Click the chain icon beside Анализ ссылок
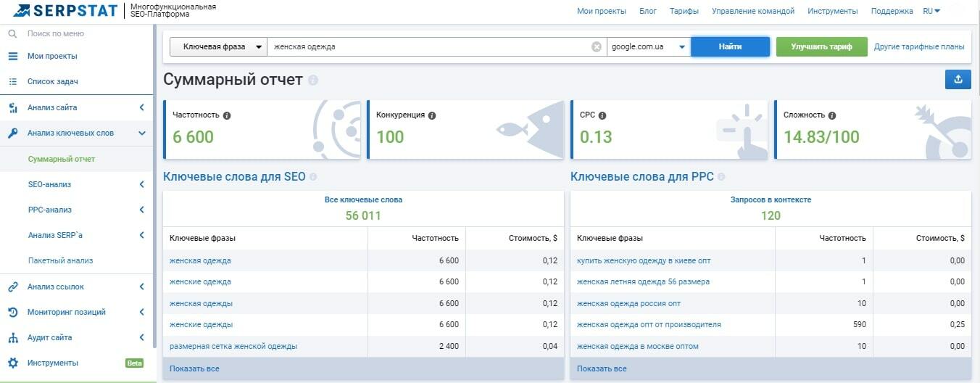This screenshot has height=383, width=980. click(x=12, y=287)
